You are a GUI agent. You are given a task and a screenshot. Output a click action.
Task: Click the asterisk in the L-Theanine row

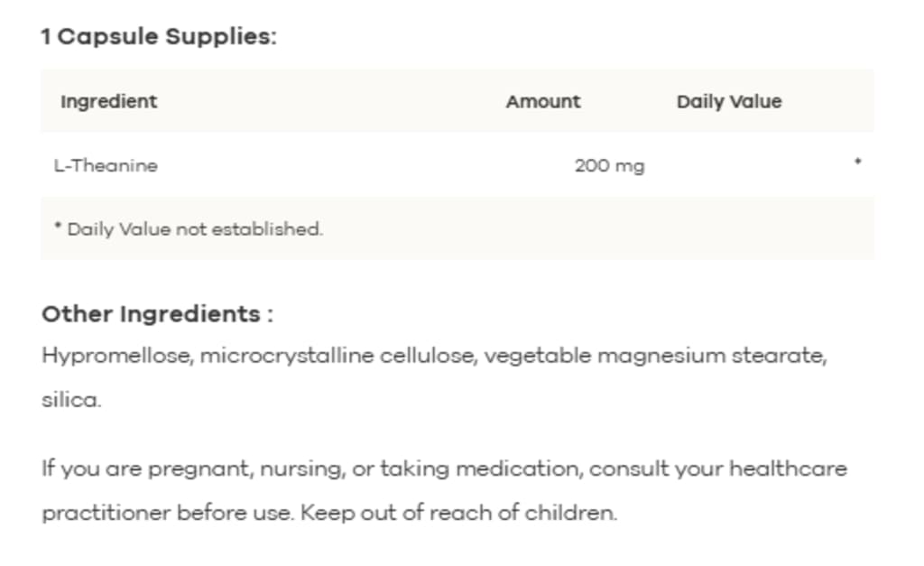click(x=858, y=161)
